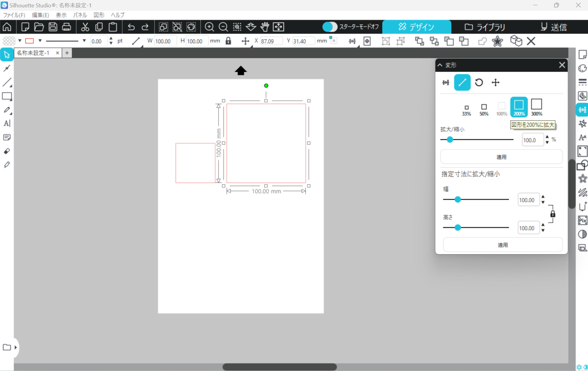Open the line style dropdown arrow
This screenshot has height=371, width=588.
(84, 41)
